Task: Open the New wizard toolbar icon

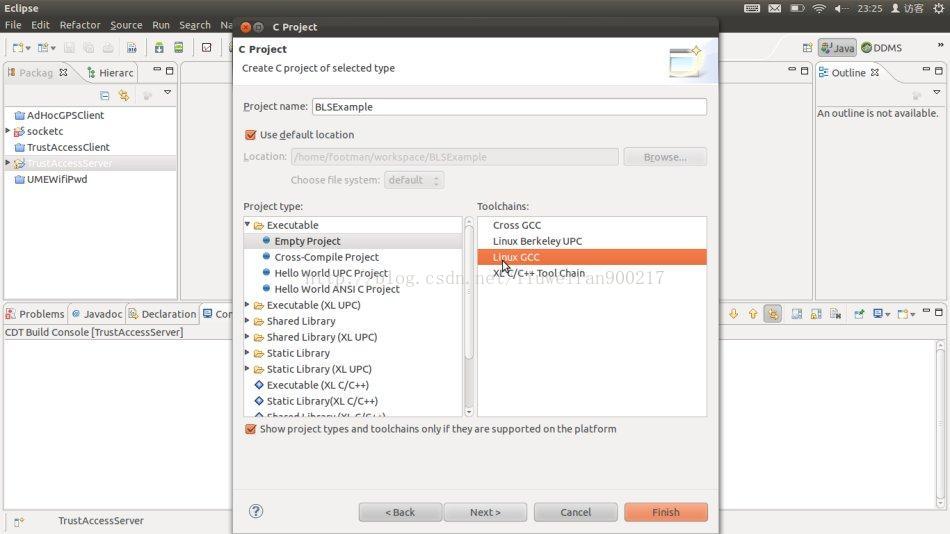Action: pos(18,47)
